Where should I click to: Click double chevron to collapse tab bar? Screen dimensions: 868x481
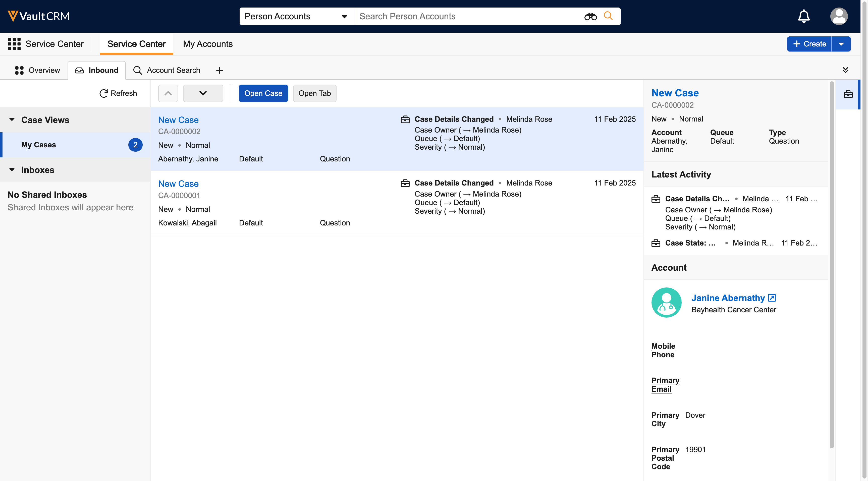pyautogui.click(x=845, y=70)
